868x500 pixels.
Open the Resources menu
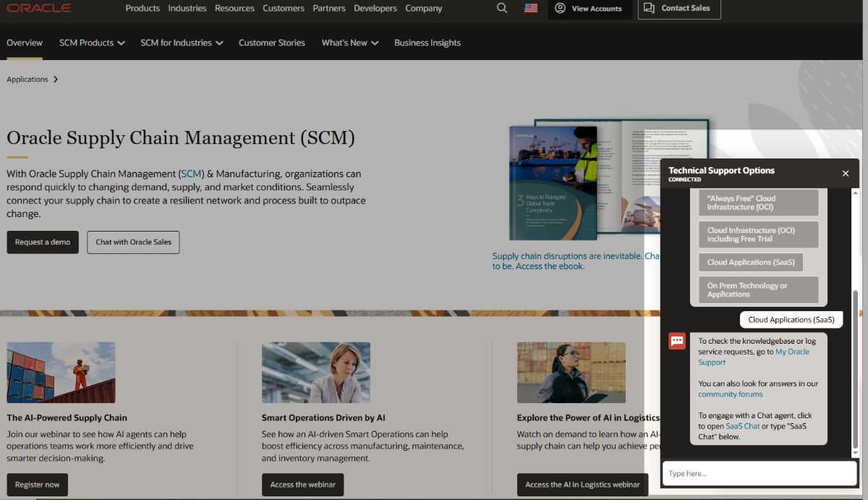[x=234, y=8]
